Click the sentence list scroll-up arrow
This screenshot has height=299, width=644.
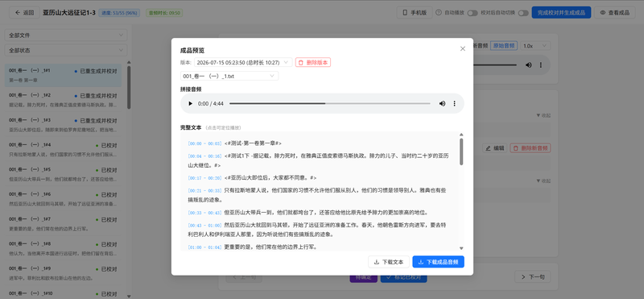point(129,63)
